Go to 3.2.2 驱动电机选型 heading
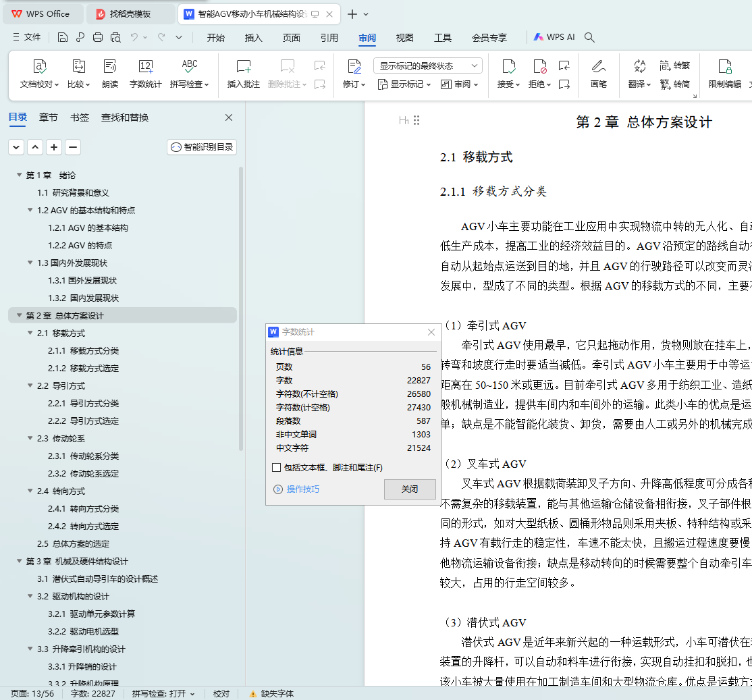Image resolution: width=752 pixels, height=700 pixels. (84, 631)
